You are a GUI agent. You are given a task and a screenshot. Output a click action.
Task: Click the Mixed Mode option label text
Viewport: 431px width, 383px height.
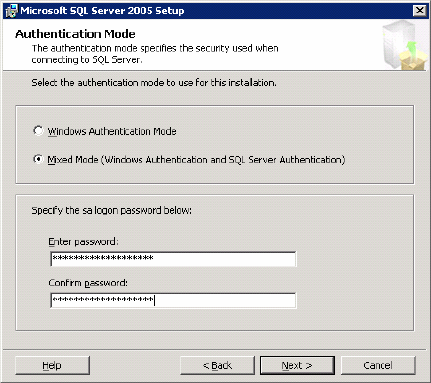(x=196, y=160)
